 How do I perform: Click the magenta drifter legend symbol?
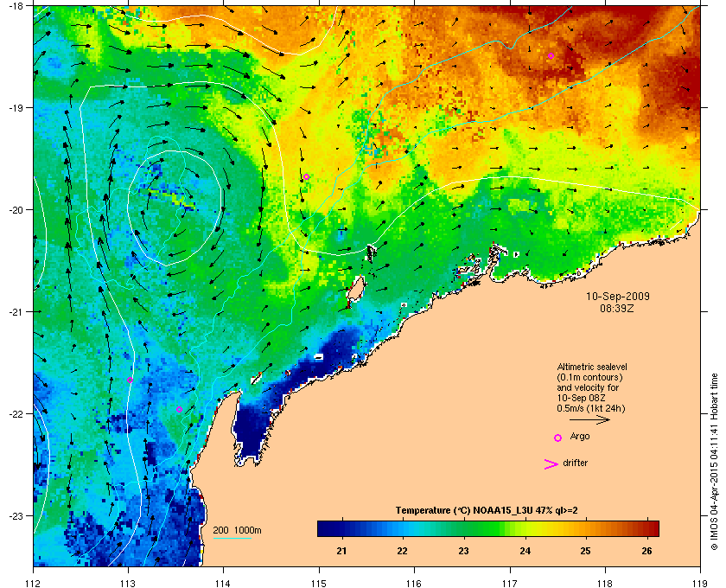pos(551,464)
